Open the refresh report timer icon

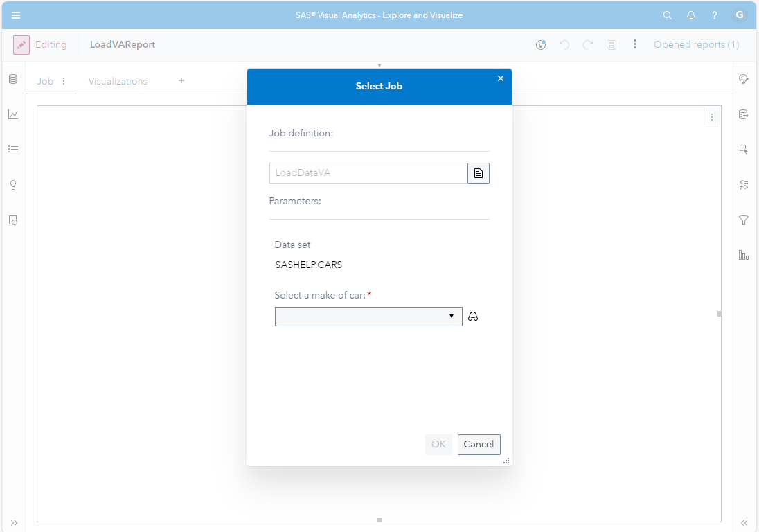click(541, 44)
